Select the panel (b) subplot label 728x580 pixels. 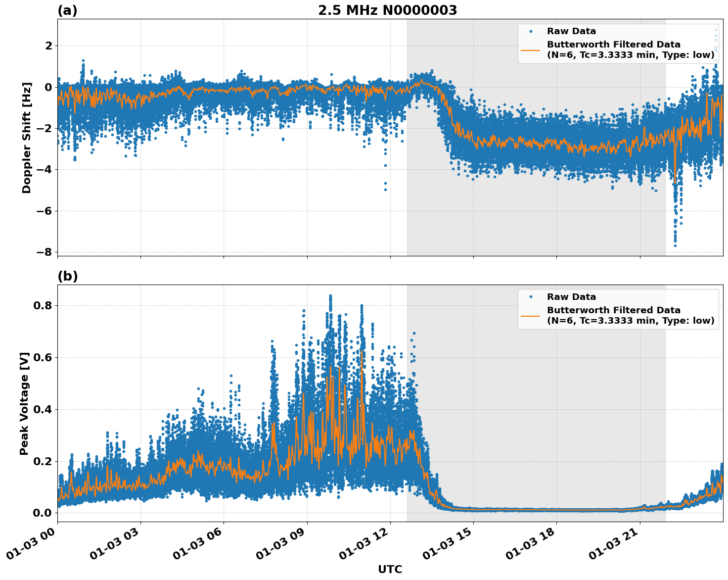(x=68, y=276)
